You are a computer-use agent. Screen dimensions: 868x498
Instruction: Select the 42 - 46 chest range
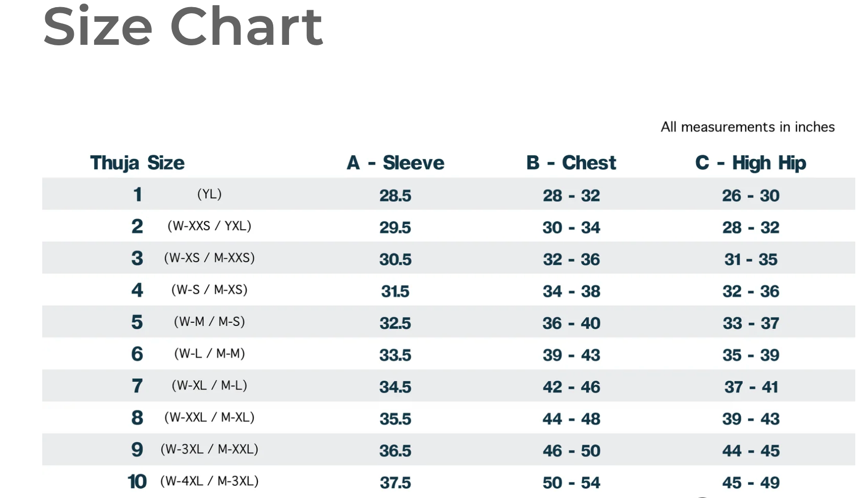pyautogui.click(x=571, y=387)
